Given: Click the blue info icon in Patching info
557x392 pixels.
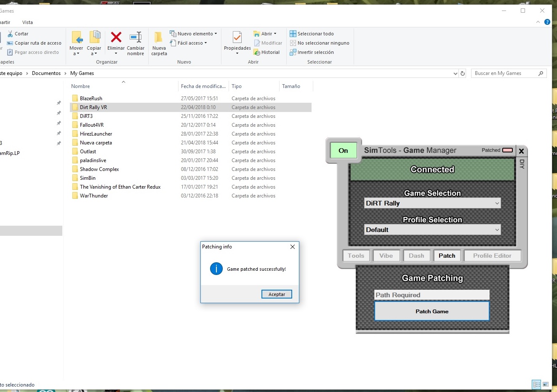Looking at the screenshot, I should click(216, 269).
